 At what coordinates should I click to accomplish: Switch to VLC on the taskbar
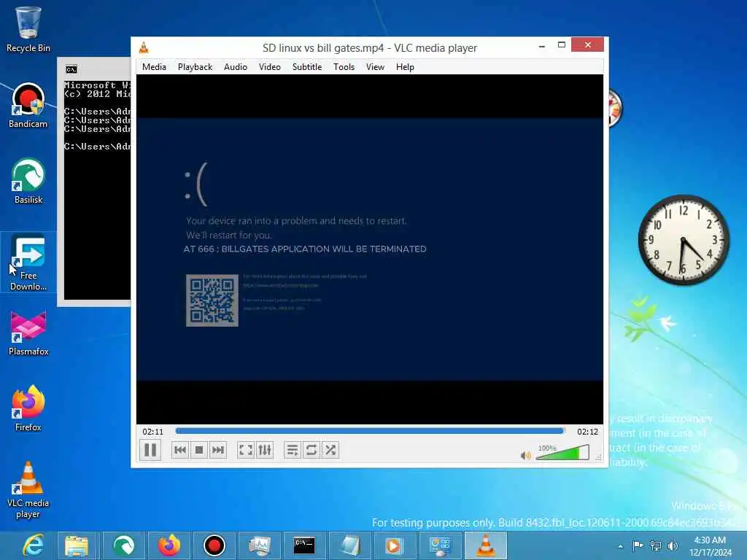(485, 545)
